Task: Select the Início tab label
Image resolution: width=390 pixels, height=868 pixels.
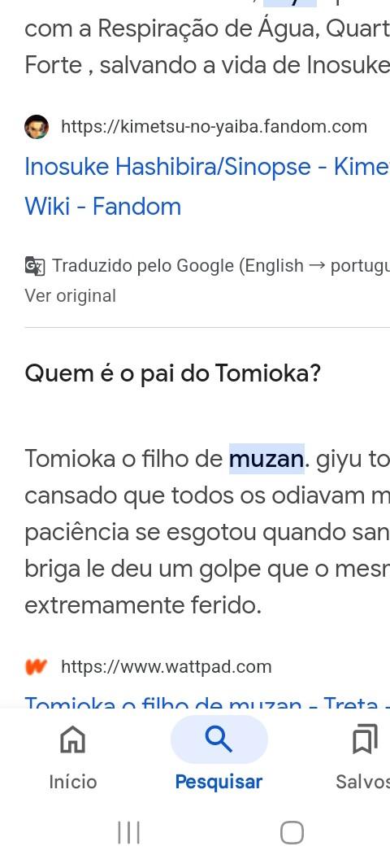Action: [72, 782]
